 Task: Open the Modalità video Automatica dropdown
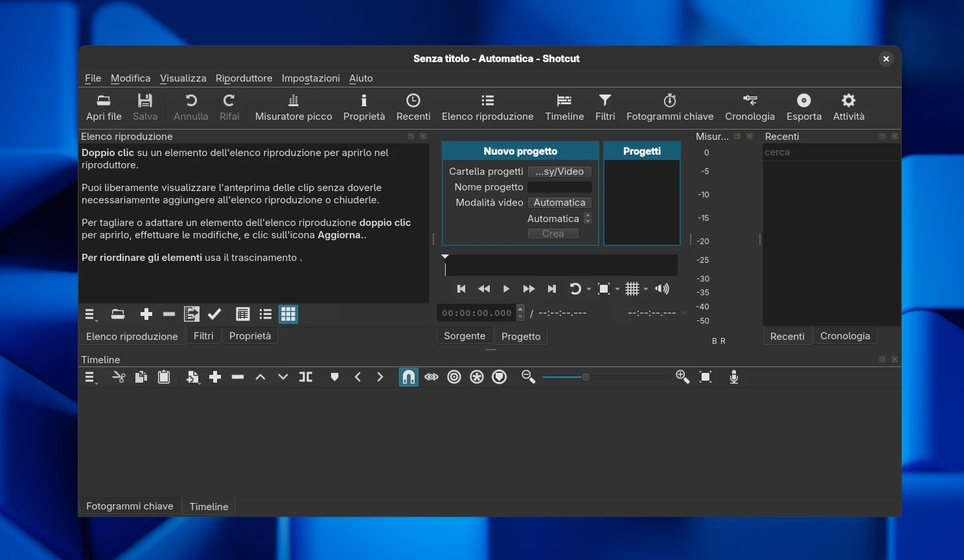pos(559,202)
